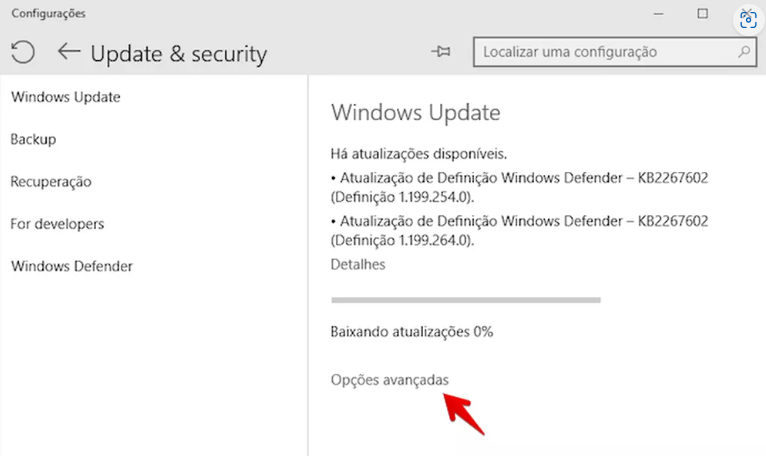Open the For developers settings
The image size is (766, 456).
(x=57, y=224)
